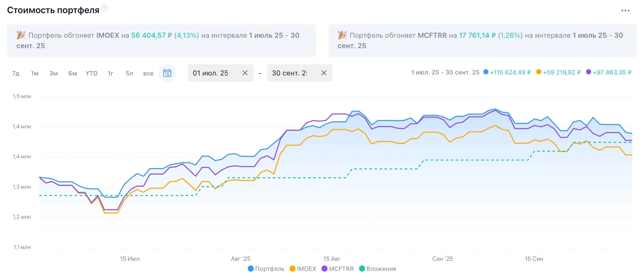The height and width of the screenshot is (280, 644).
Task: Click the Сен '25 axis label
Action: click(x=443, y=259)
